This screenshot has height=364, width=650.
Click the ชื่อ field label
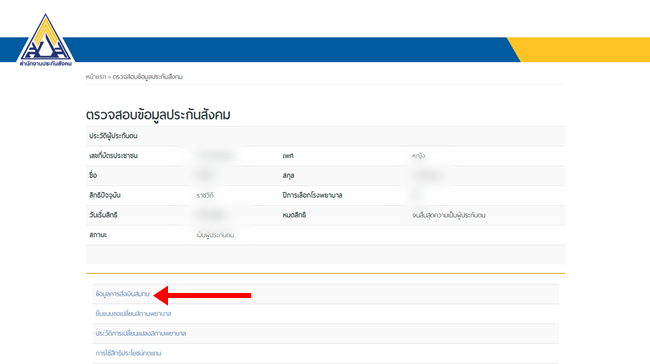93,175
